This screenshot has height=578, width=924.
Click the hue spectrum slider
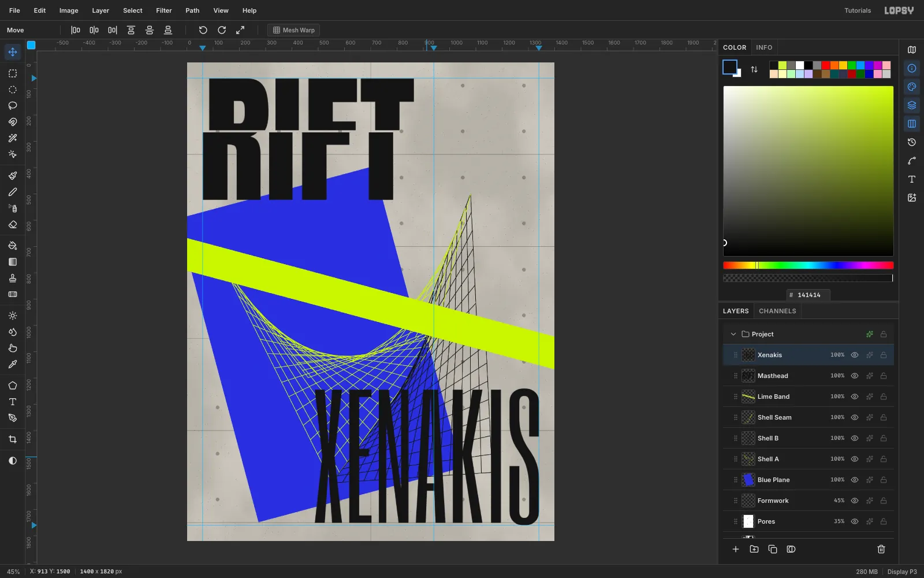click(808, 265)
